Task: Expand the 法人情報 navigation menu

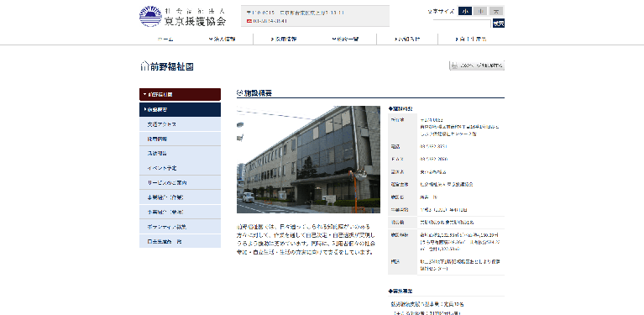Action: coord(223,39)
